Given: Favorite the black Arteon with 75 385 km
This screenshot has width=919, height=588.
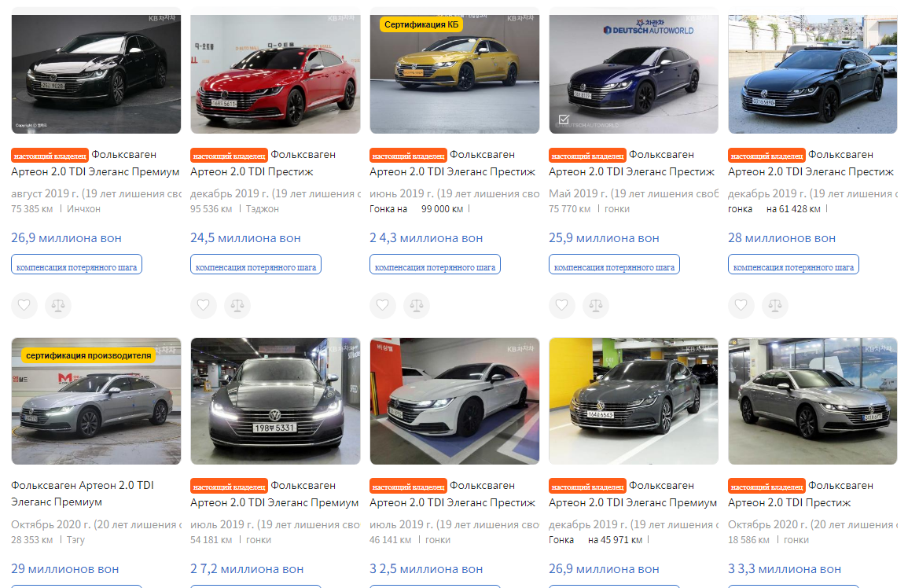Looking at the screenshot, I should click(24, 306).
